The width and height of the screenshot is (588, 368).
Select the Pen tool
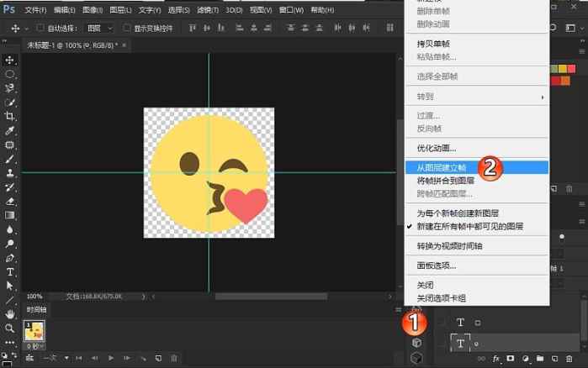coord(10,258)
